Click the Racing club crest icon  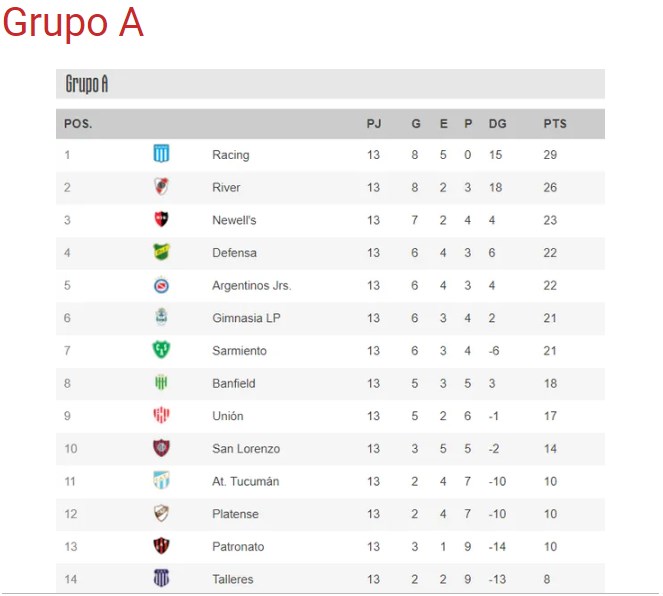tap(161, 154)
